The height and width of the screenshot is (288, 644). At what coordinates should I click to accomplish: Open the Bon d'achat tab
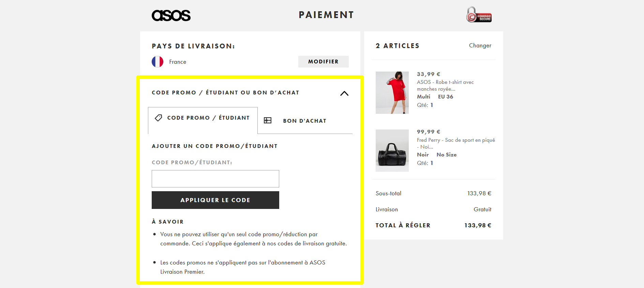(304, 121)
